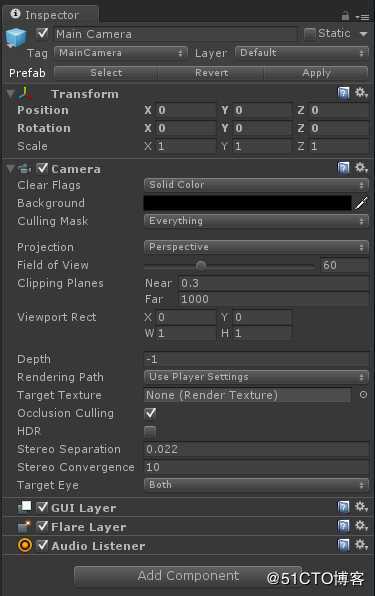
Task: Click the Prefab Apply button
Action: pos(316,73)
